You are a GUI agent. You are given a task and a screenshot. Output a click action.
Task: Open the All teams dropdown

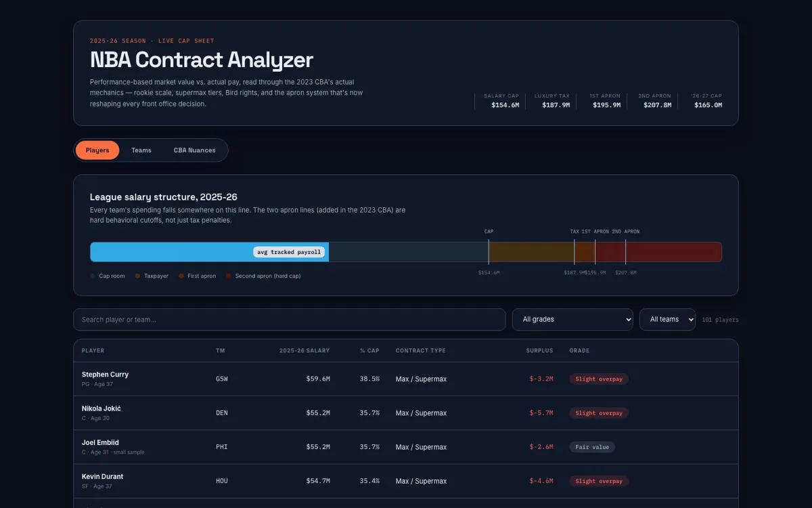[x=667, y=320]
